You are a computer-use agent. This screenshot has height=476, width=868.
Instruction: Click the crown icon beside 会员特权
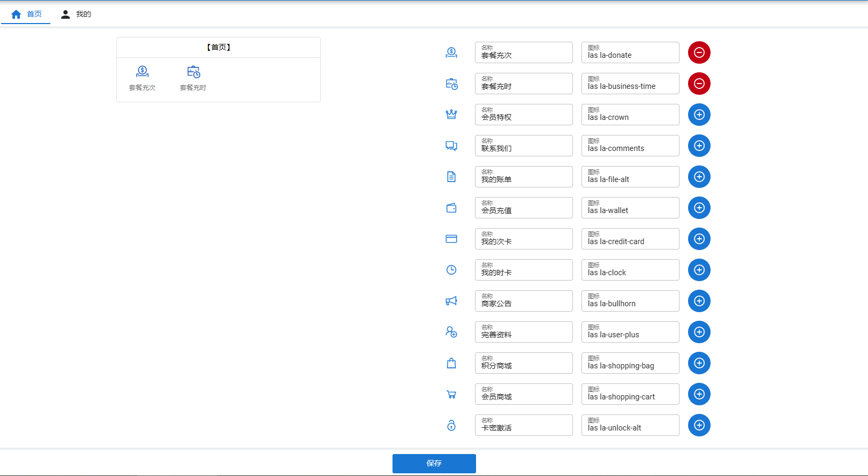(451, 115)
